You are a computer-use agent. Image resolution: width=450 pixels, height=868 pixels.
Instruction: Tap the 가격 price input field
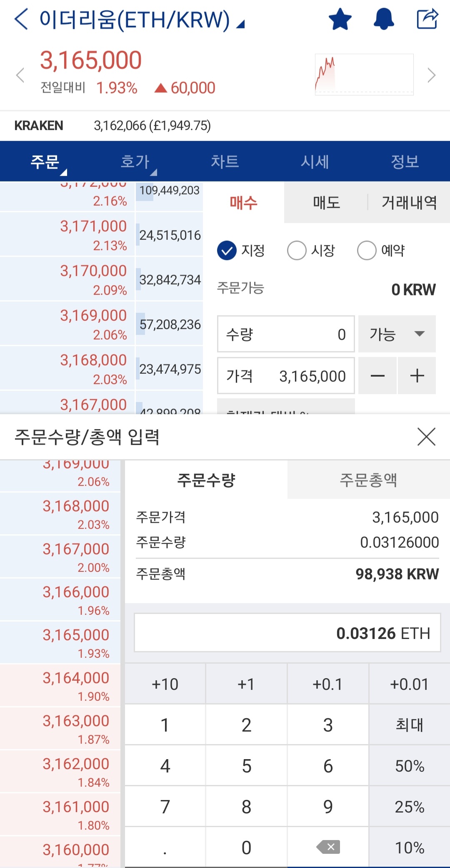tap(286, 375)
